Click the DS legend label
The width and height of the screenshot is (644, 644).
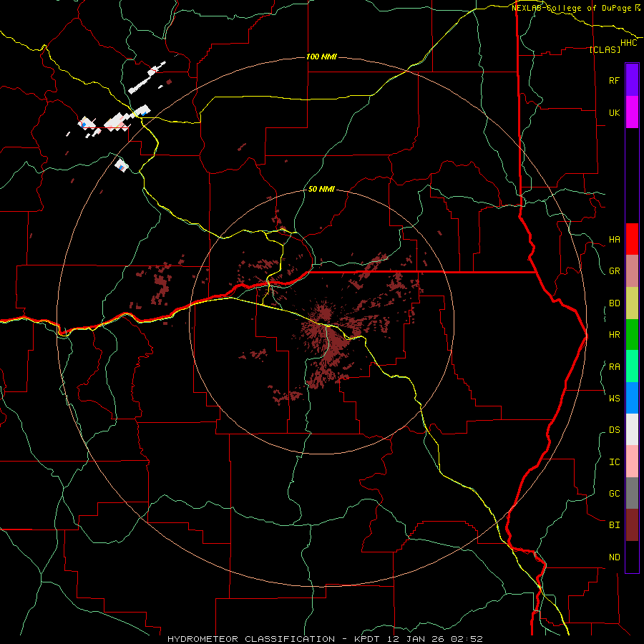[614, 429]
